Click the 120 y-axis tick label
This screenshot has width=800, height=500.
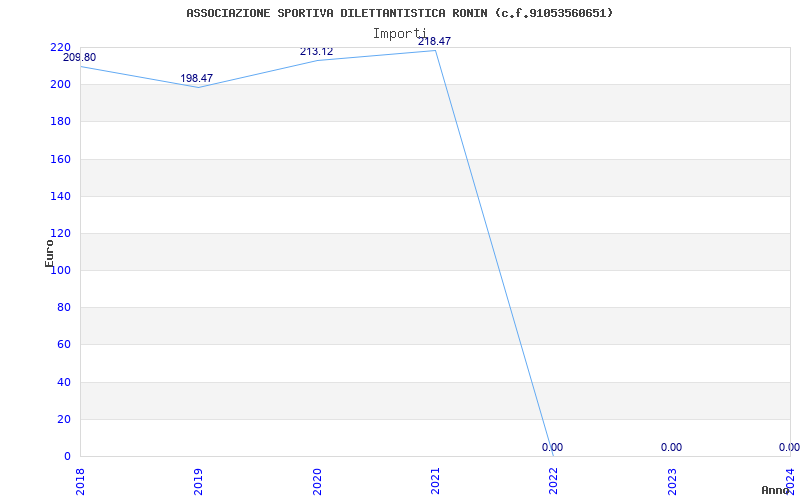pos(60,234)
